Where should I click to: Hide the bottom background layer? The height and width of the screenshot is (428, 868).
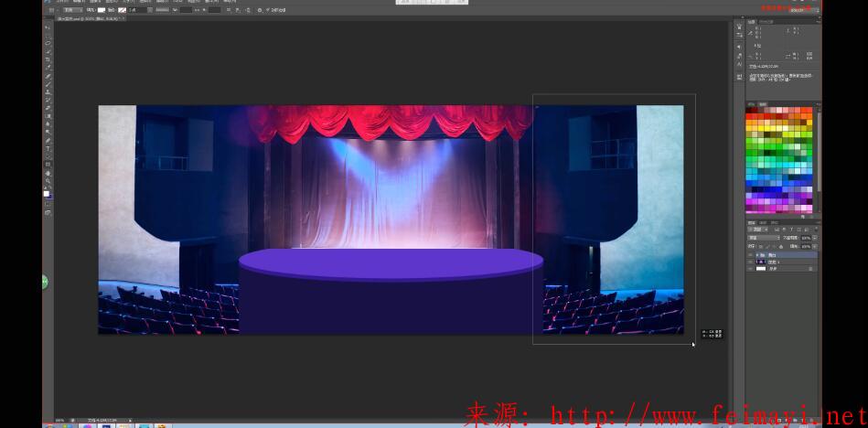(751, 269)
